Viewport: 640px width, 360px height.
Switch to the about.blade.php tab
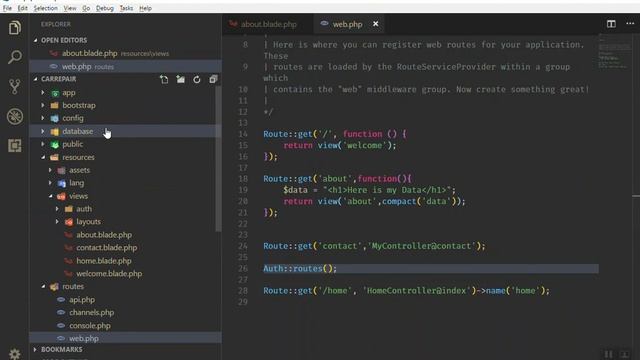coord(268,24)
